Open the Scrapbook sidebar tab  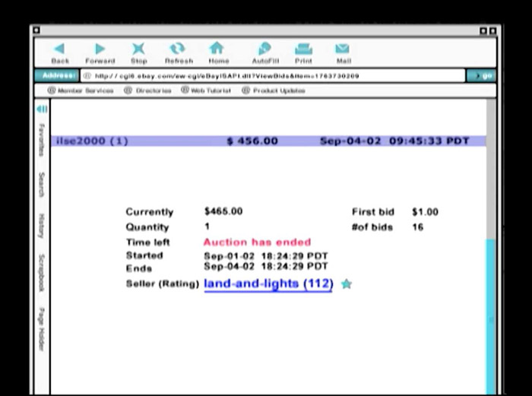coord(41,272)
